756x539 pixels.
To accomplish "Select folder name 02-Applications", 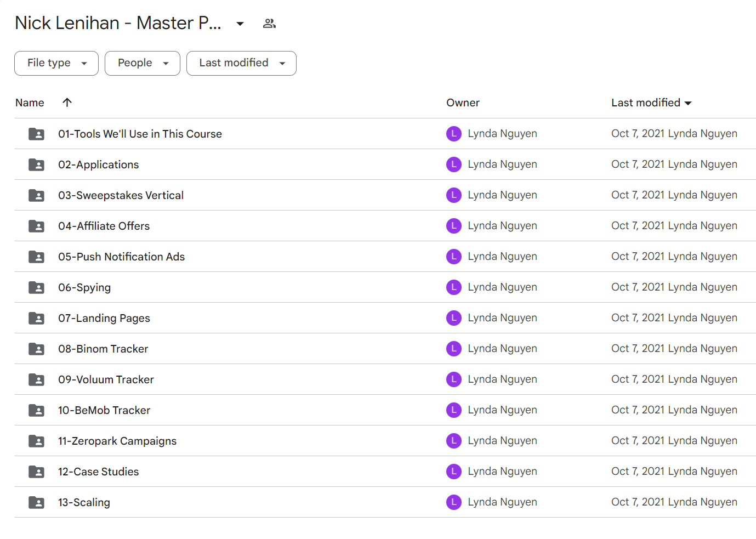I will pos(99,164).
